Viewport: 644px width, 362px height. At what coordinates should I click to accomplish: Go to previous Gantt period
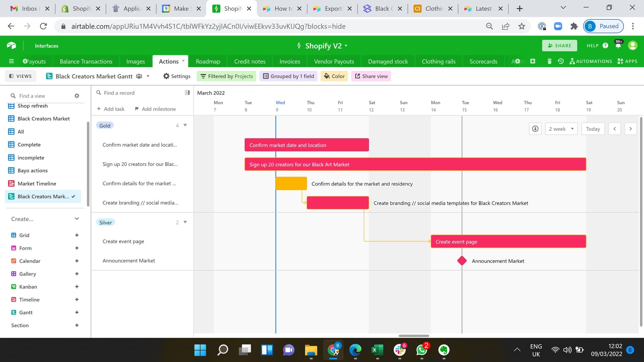(614, 129)
